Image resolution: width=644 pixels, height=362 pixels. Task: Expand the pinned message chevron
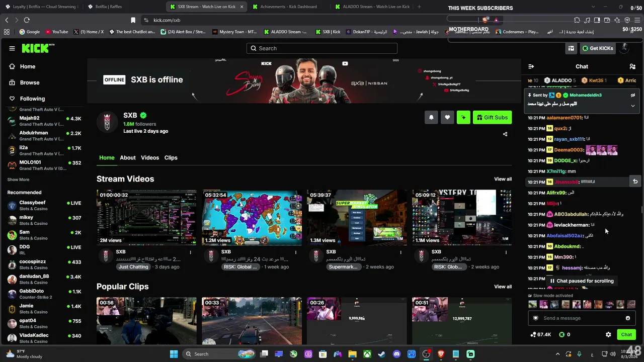633,106
